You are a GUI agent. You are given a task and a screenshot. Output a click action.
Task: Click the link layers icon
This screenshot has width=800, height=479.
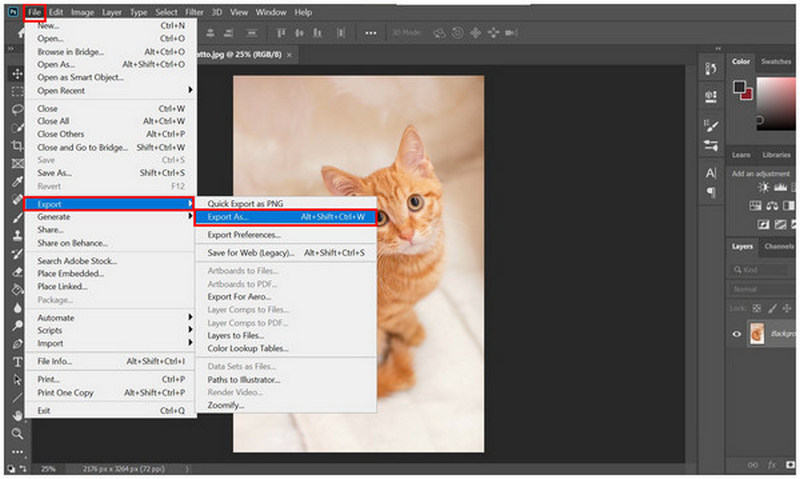pyautogui.click(x=753, y=465)
